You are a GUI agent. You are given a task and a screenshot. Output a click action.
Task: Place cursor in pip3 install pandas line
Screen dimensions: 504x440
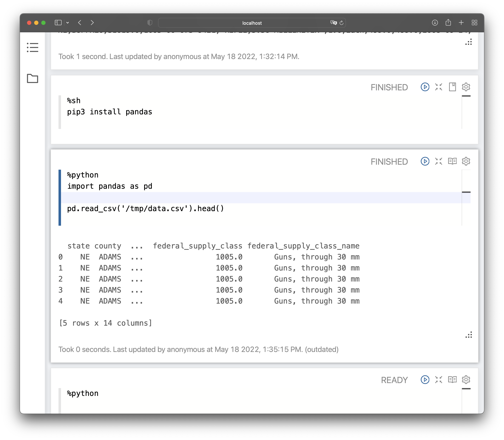110,112
